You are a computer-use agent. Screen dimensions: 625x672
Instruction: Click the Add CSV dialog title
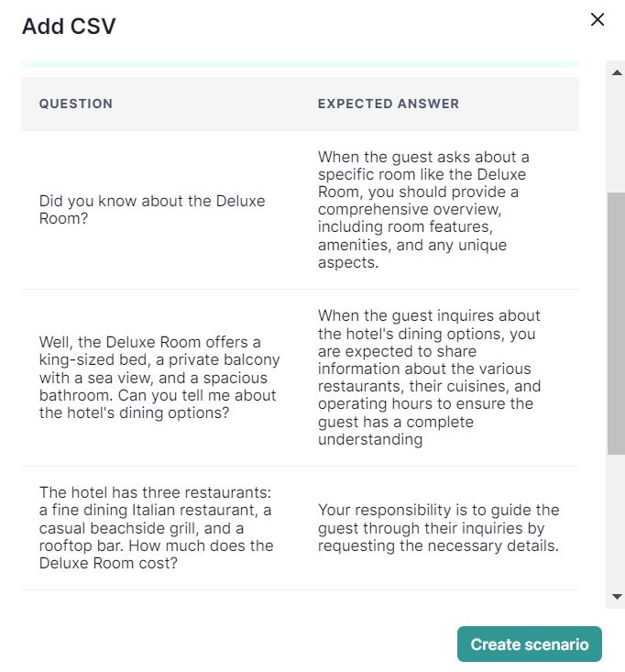[x=69, y=26]
